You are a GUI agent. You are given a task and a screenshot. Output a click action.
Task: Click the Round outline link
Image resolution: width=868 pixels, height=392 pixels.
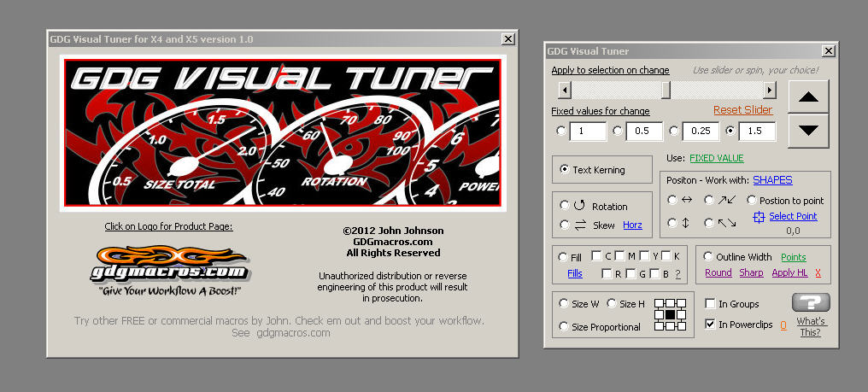pyautogui.click(x=718, y=272)
